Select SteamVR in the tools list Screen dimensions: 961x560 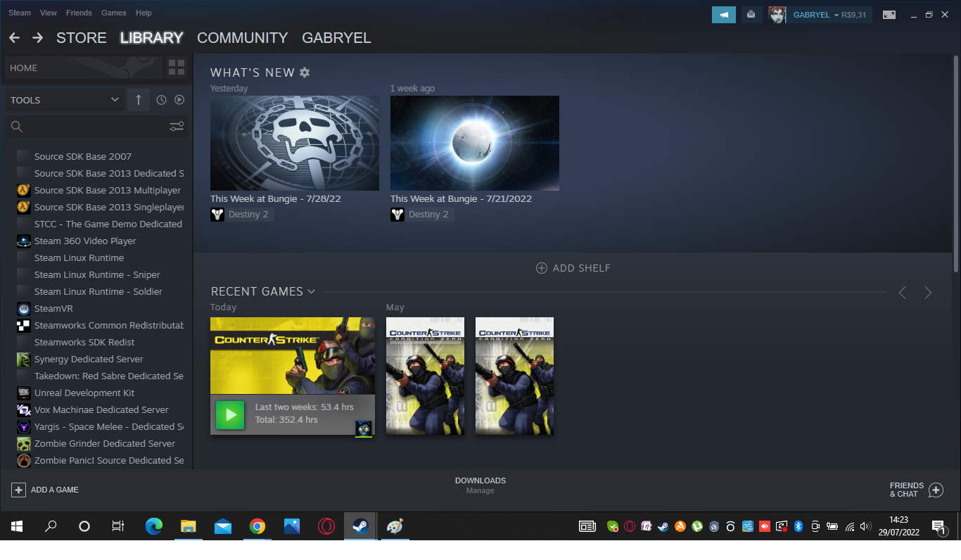pos(53,308)
